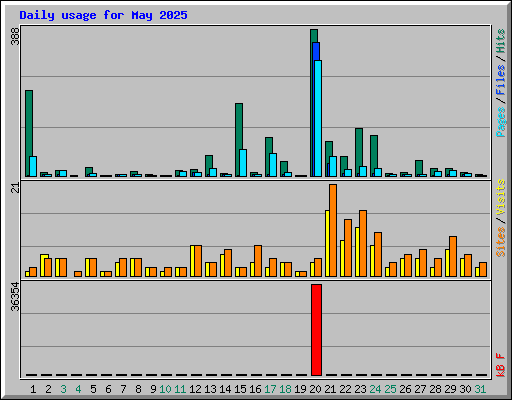The height and width of the screenshot is (400, 512).
Task: Click green weekend day label 4
Action: 78,389
